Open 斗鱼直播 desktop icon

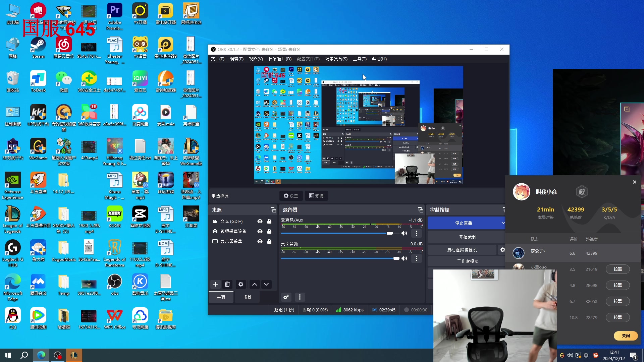[x=38, y=183]
